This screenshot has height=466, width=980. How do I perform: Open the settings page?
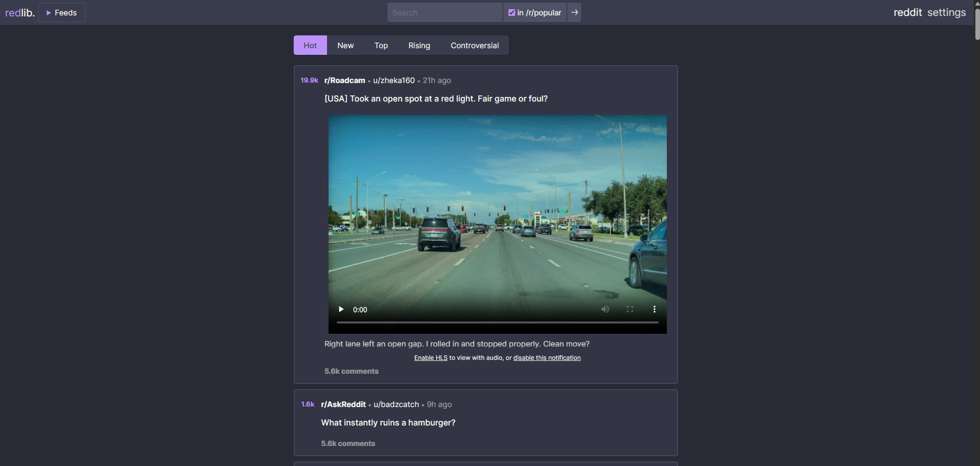tap(946, 12)
